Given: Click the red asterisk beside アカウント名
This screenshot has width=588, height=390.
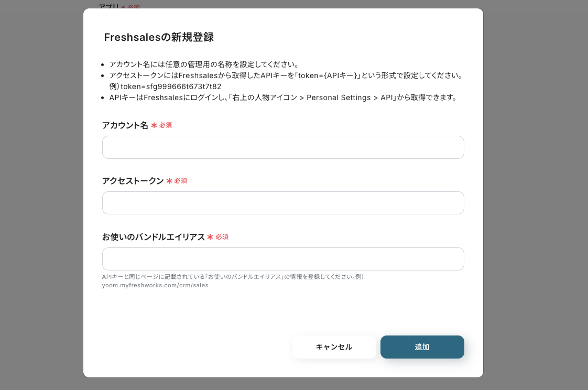Looking at the screenshot, I should (x=154, y=125).
